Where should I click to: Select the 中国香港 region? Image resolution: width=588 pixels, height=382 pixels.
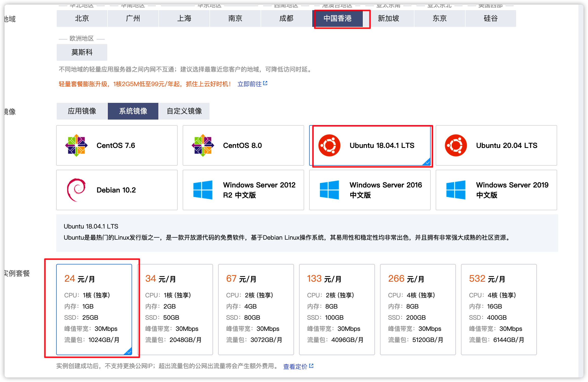[x=338, y=18]
